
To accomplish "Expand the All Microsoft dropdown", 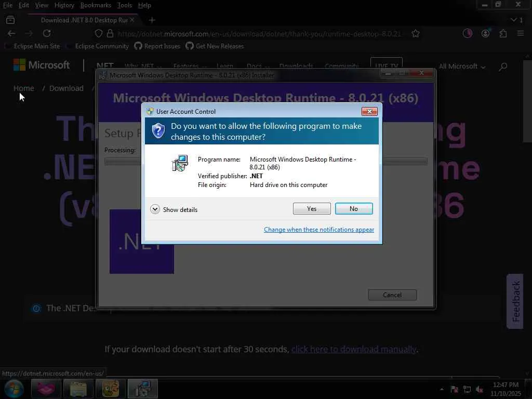I will tap(462, 66).
